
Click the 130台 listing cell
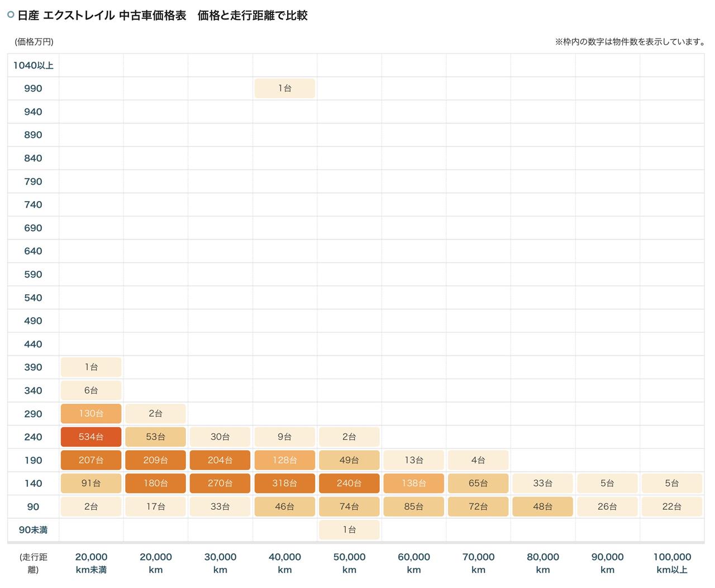click(x=91, y=414)
